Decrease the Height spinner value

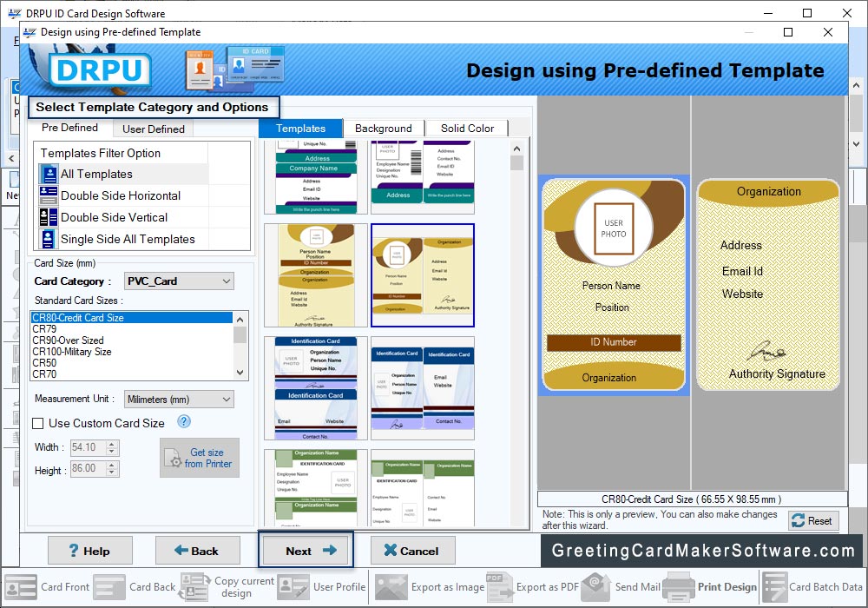tap(112, 473)
